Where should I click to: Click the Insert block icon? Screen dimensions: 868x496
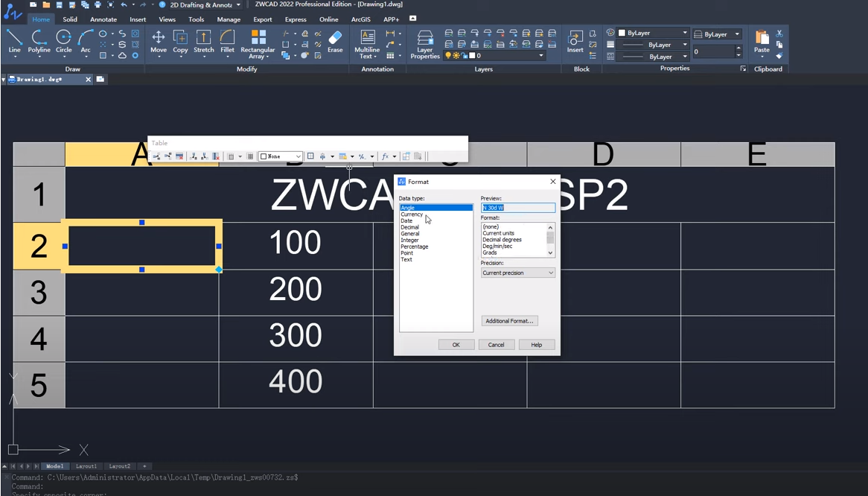pos(575,42)
